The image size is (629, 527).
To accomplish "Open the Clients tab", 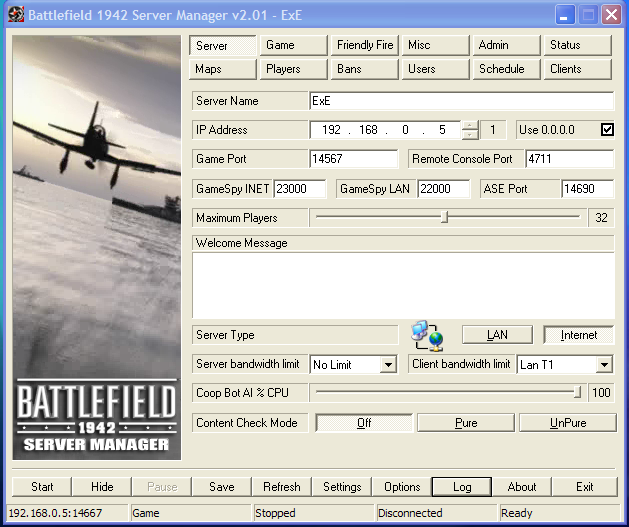I will tap(578, 69).
